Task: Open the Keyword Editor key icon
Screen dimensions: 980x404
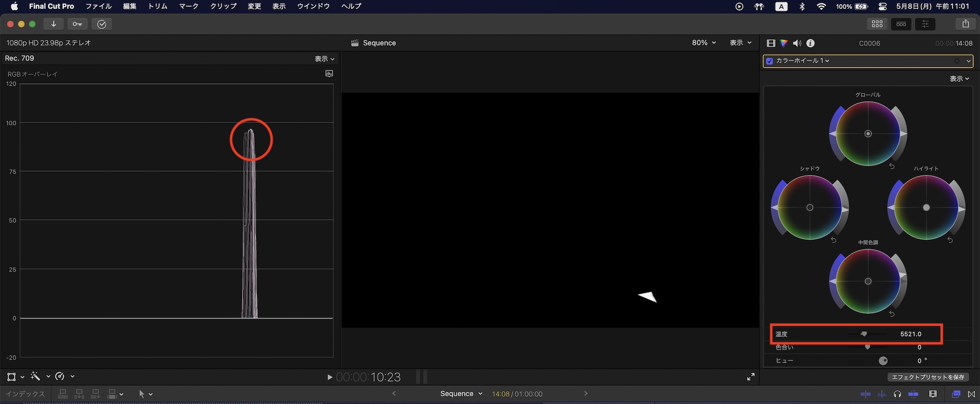Action: pos(77,24)
